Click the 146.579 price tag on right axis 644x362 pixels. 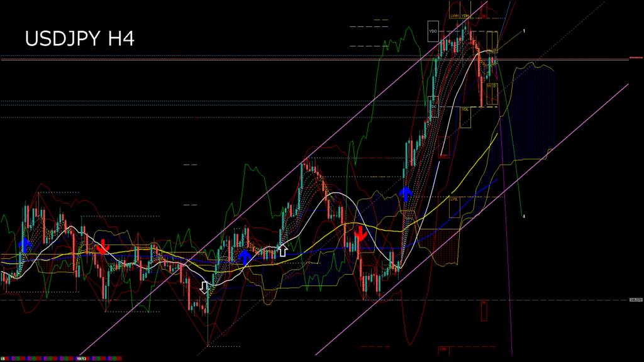tap(635, 300)
